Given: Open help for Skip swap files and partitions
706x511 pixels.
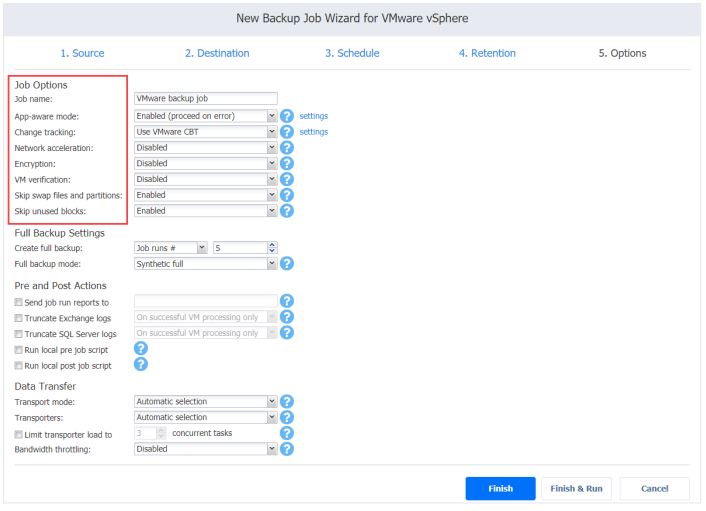Looking at the screenshot, I should (287, 195).
